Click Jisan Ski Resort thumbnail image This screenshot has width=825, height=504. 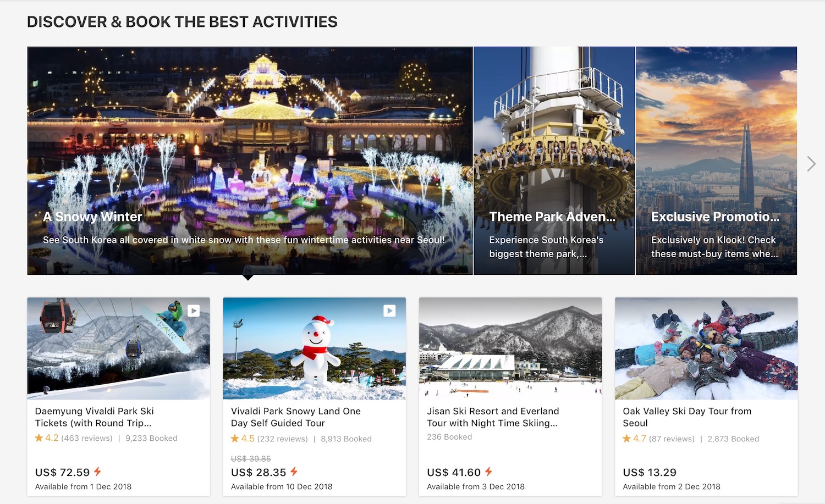click(510, 348)
